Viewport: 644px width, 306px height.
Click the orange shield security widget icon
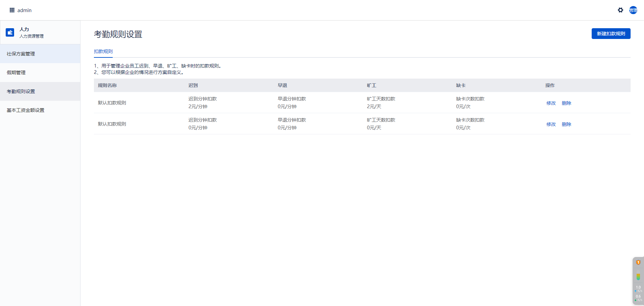pos(638,262)
